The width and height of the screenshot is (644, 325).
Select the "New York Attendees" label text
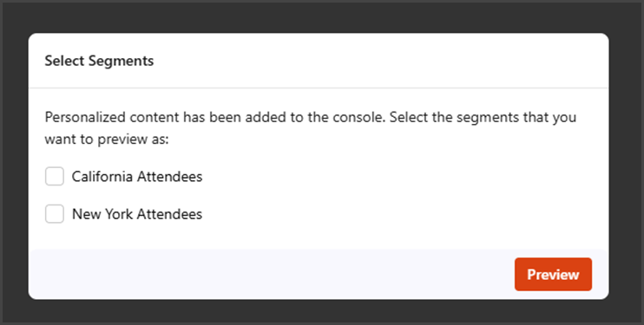point(137,214)
